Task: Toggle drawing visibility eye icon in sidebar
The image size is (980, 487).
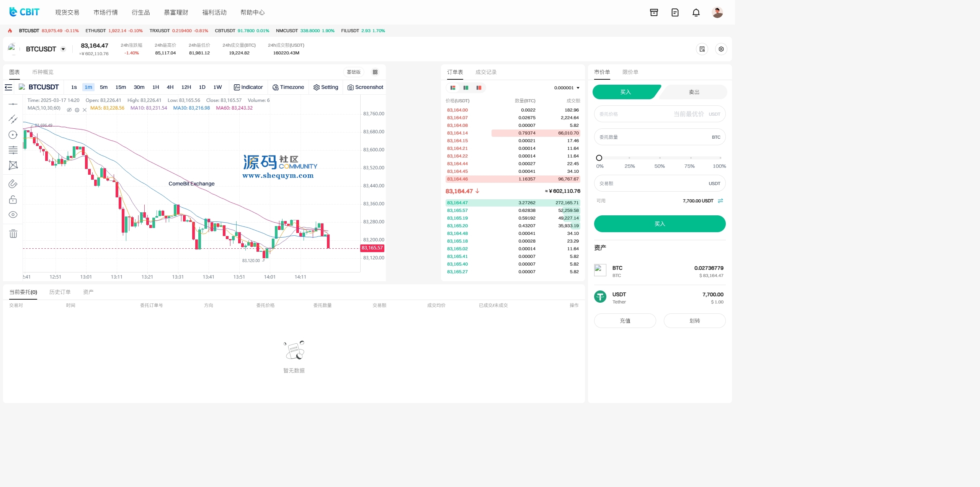Action: (13, 215)
